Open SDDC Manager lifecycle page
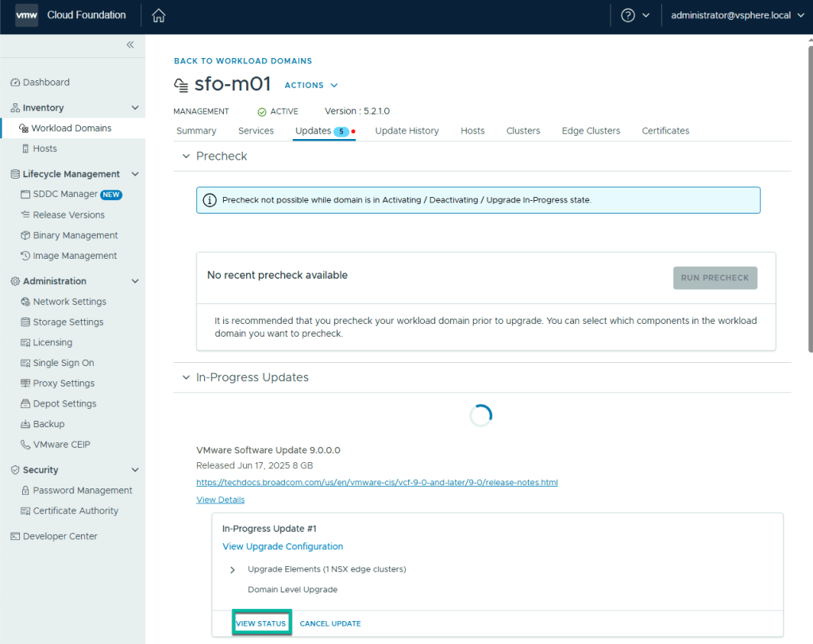This screenshot has width=813, height=644. tap(64, 195)
